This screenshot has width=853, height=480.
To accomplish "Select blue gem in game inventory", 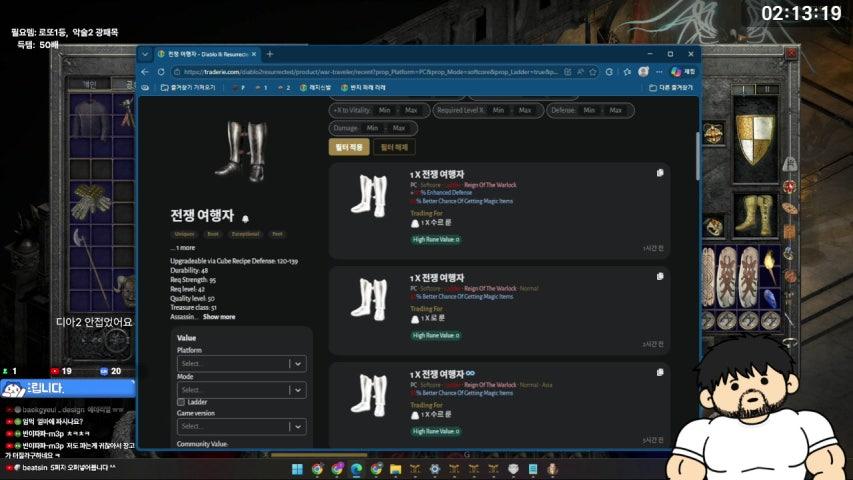I will (769, 298).
